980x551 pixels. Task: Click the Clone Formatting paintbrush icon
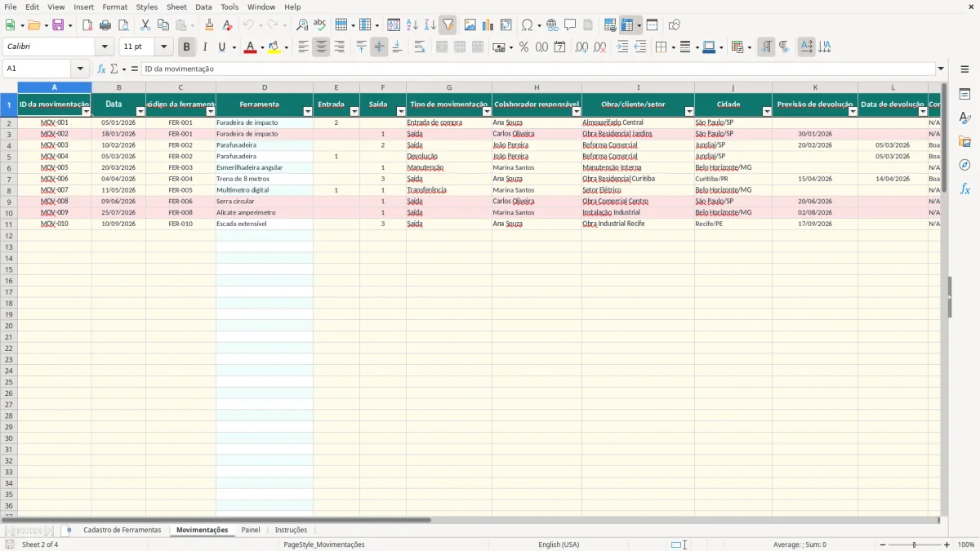point(209,25)
